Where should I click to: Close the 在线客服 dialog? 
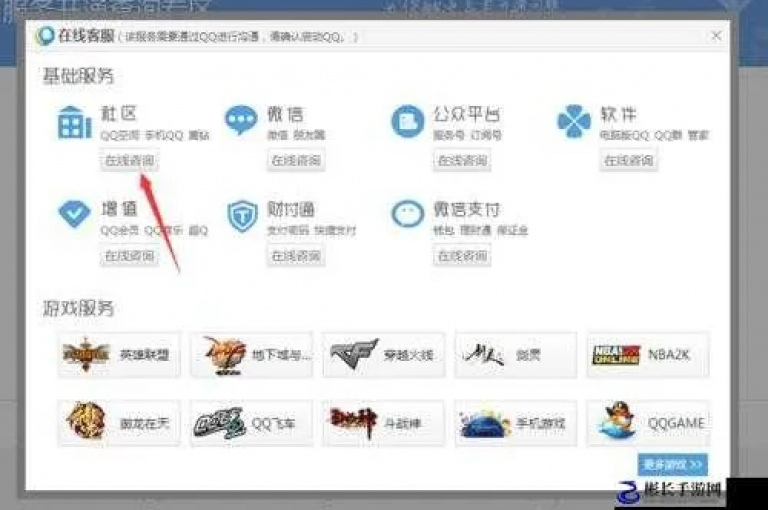click(x=716, y=36)
